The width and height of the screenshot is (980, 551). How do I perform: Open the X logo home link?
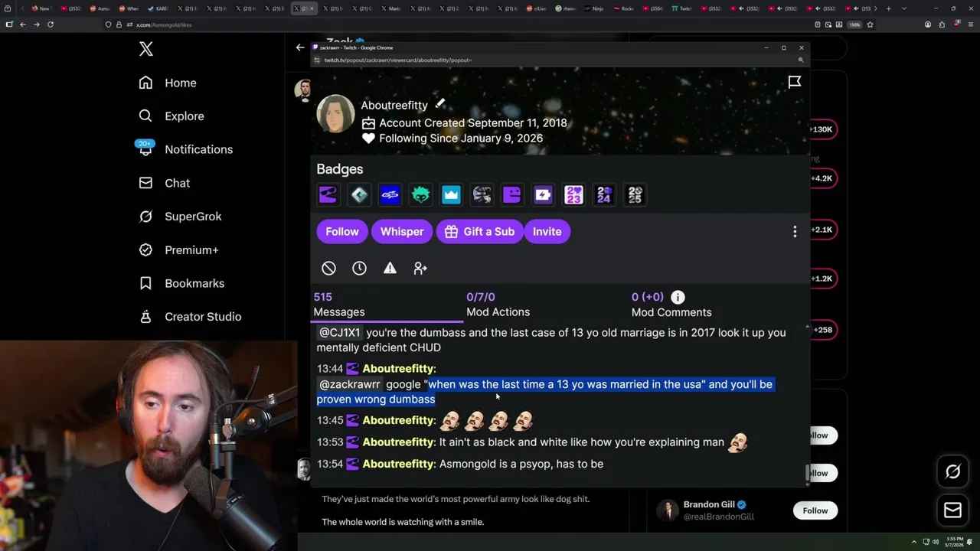(146, 50)
